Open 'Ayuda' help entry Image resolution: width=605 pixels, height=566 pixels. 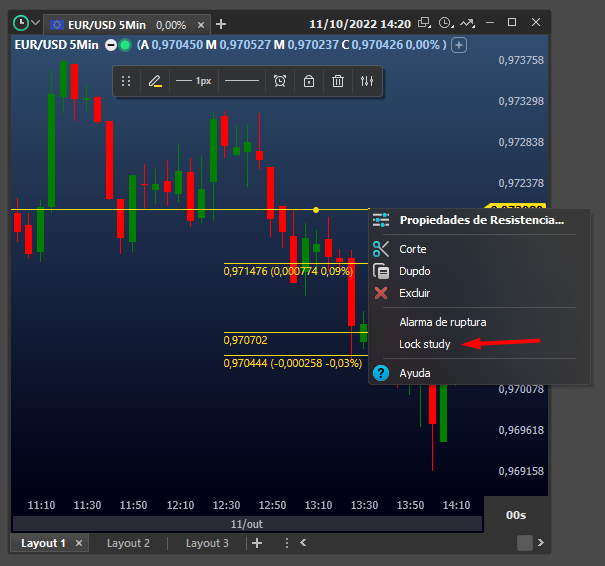tap(414, 373)
